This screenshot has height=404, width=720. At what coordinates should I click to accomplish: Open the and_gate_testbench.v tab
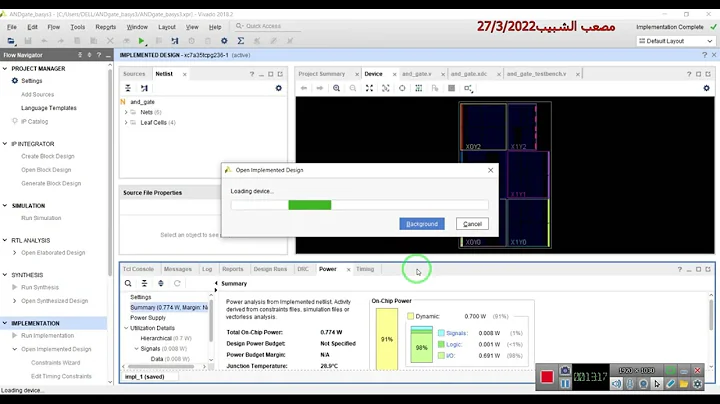click(536, 74)
